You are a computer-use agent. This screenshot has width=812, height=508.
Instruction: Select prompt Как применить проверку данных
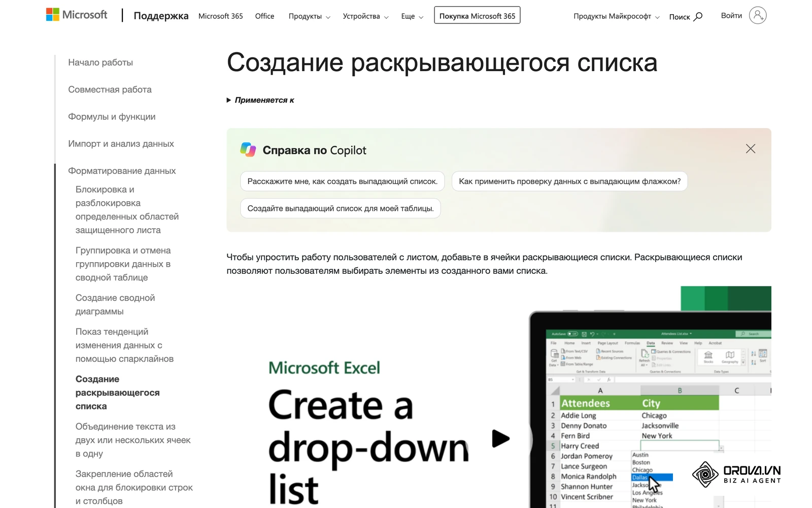(569, 181)
